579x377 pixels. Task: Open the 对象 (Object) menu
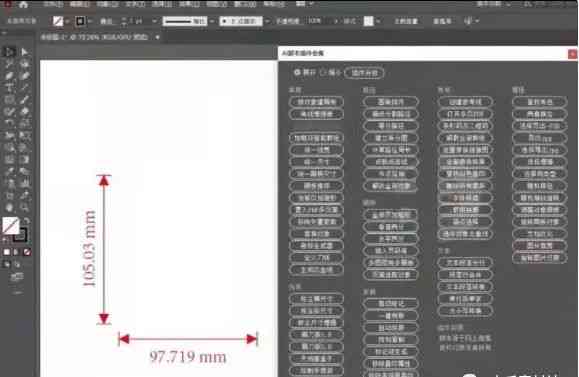point(107,4)
